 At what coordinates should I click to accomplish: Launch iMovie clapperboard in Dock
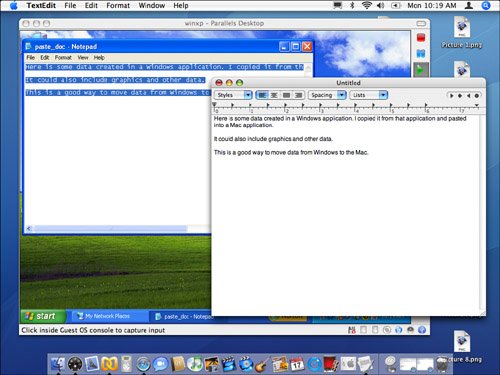(x=229, y=364)
